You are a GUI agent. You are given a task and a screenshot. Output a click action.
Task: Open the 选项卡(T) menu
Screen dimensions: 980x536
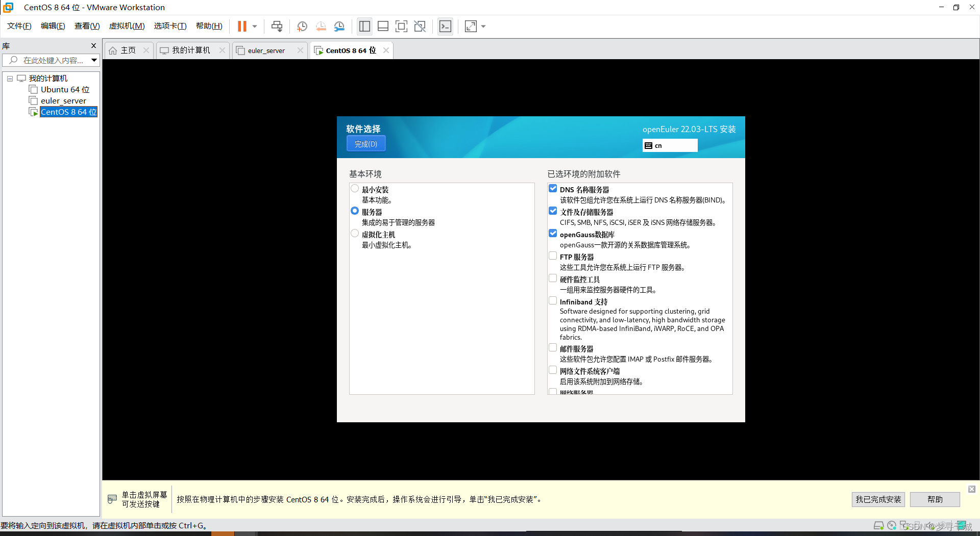[170, 26]
